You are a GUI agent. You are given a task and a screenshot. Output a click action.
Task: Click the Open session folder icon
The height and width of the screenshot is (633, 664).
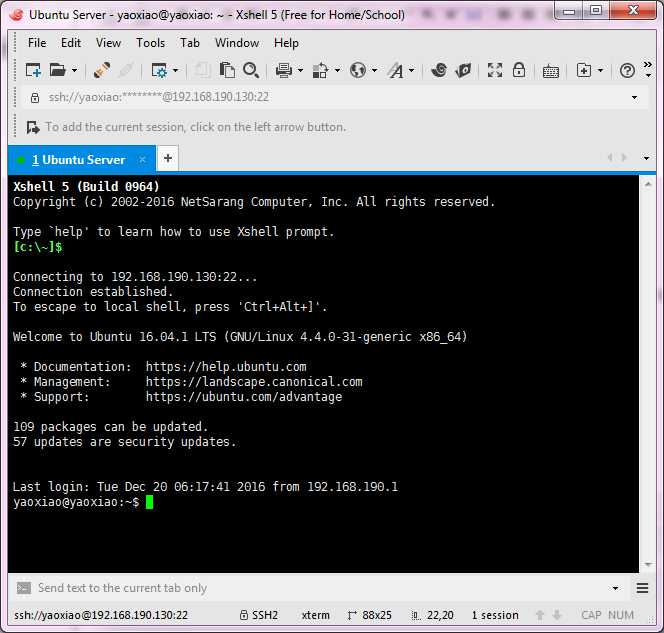coord(58,70)
